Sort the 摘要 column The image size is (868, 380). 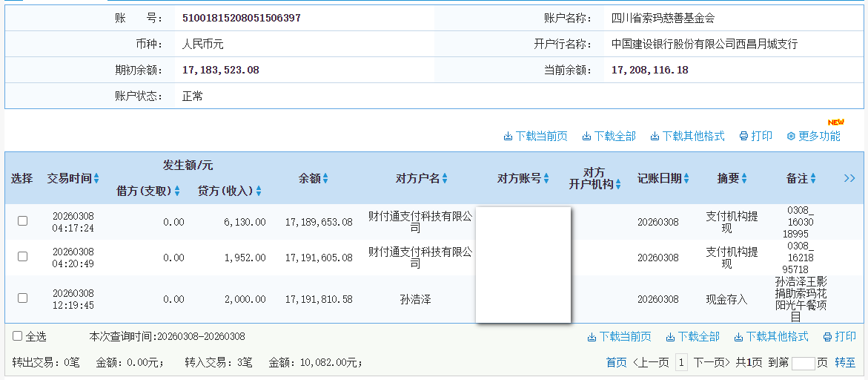[x=743, y=179]
